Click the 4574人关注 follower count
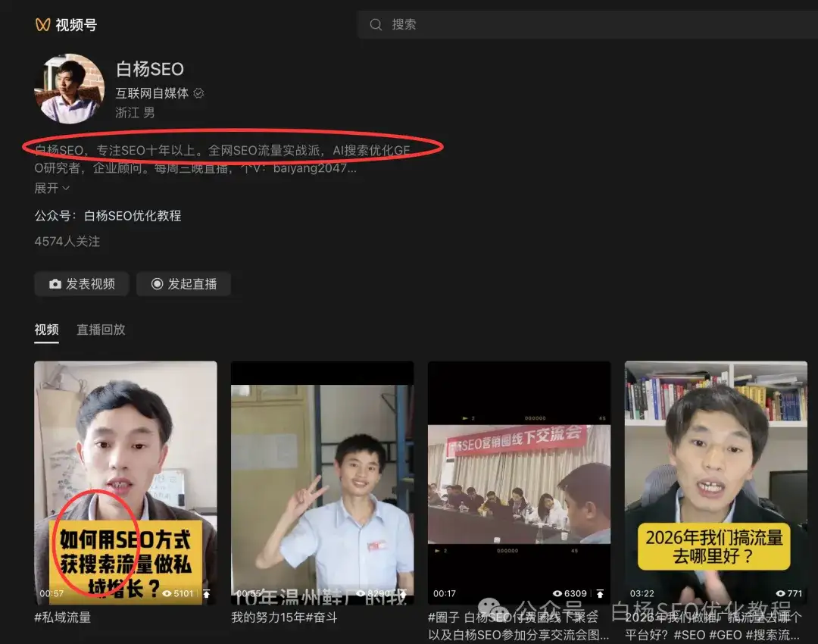This screenshot has height=644, width=818. (67, 241)
